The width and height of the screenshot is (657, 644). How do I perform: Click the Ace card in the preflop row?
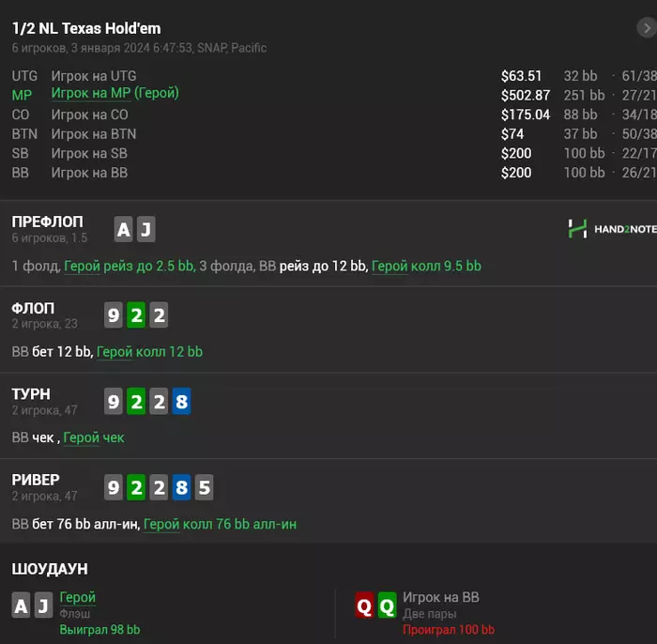pyautogui.click(x=123, y=229)
